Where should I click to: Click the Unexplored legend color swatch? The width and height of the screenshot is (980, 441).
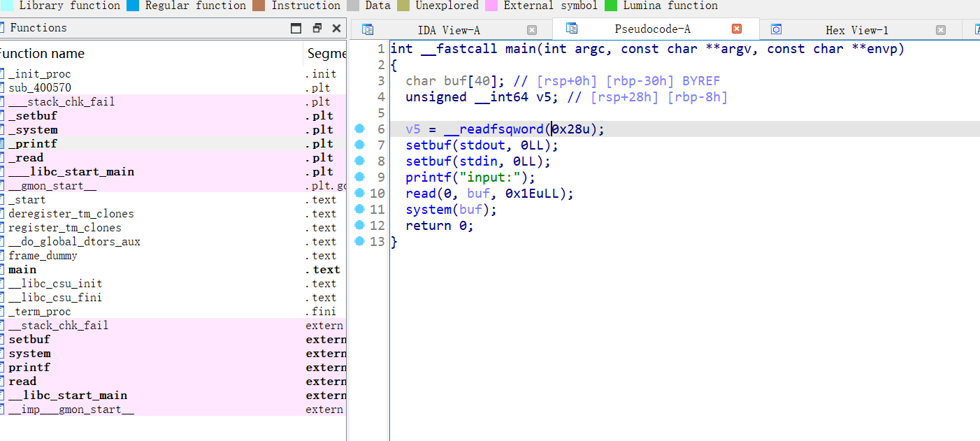[403, 6]
